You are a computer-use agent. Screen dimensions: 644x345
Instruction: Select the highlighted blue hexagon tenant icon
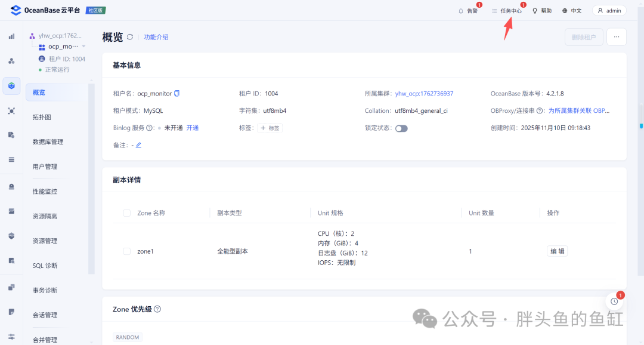pos(11,85)
